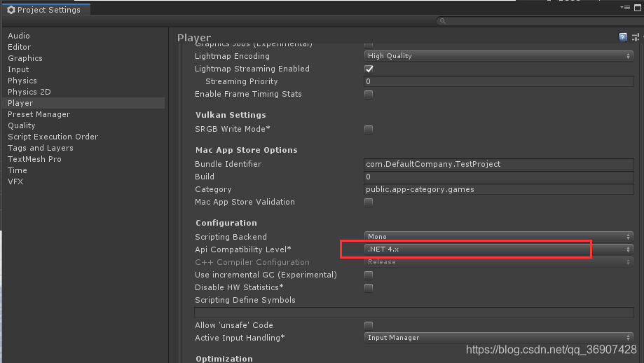Enable Allow 'unsafe' Code checkbox
Viewport: 644px width, 363px height.
(369, 326)
